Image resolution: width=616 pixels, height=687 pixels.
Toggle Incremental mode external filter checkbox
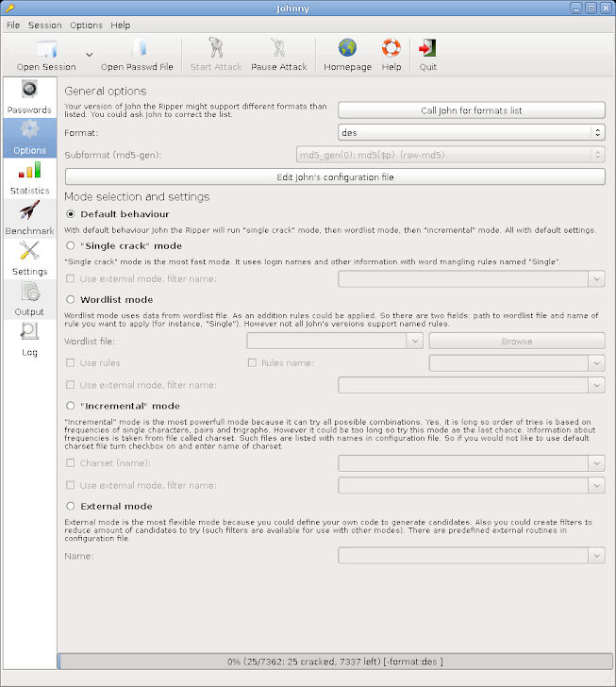[x=70, y=485]
